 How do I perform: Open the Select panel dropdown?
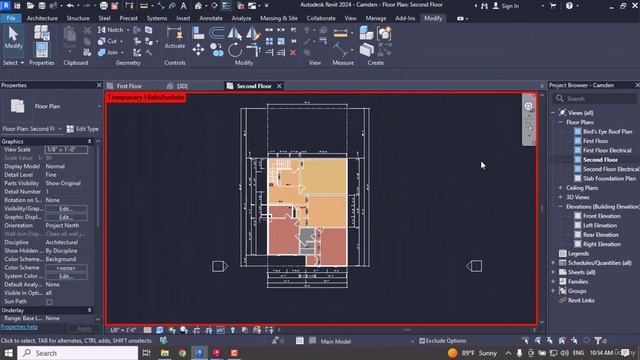click(x=13, y=63)
